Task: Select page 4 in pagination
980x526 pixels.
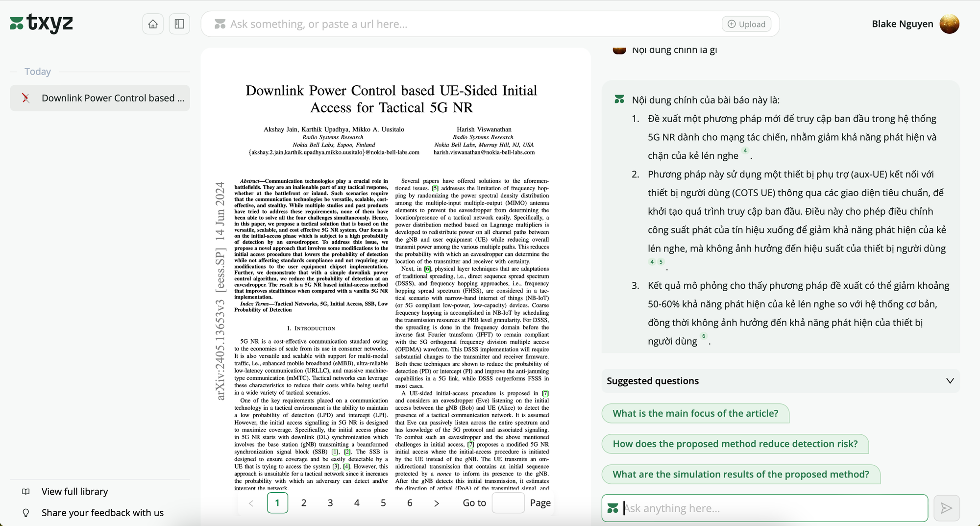Action: (357, 503)
